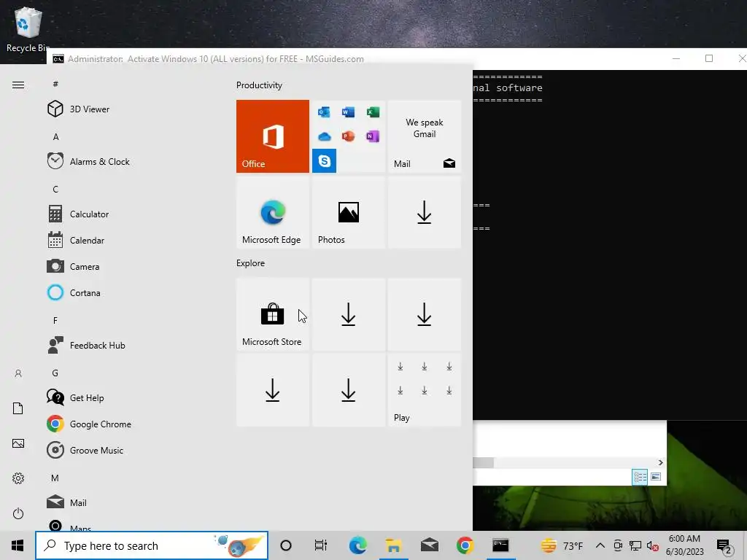Viewport: 747px width, 560px height.
Task: Open Outlook from the Office apps tile
Action: (324, 112)
